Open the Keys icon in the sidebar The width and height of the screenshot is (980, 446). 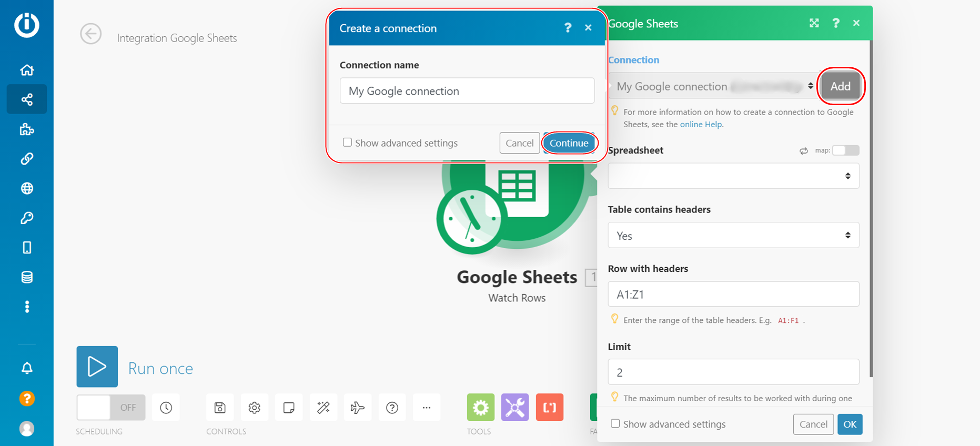coord(27,218)
